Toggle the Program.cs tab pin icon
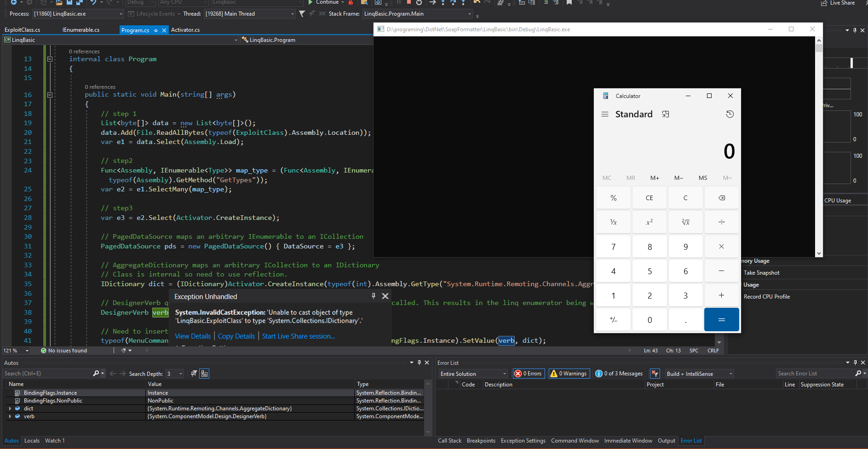Viewport: 868px width, 449px height. (x=155, y=30)
